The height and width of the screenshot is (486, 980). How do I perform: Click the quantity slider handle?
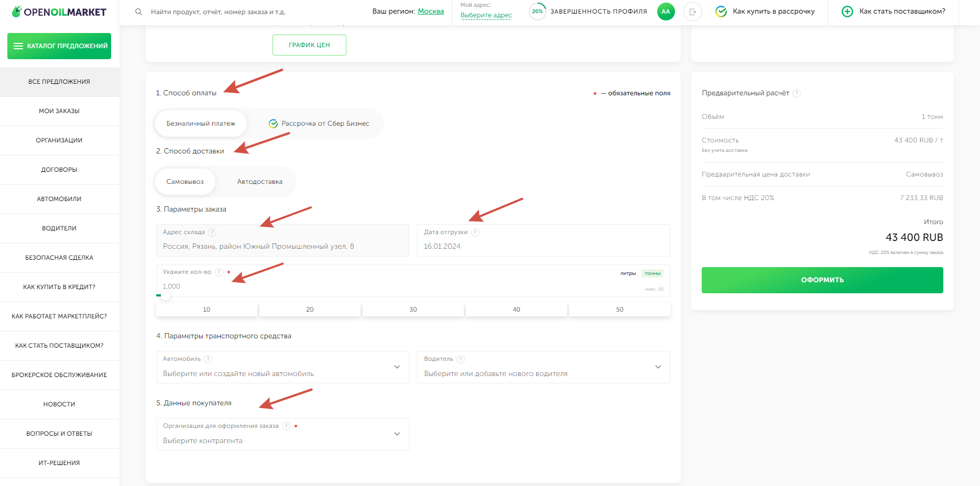pos(166,295)
